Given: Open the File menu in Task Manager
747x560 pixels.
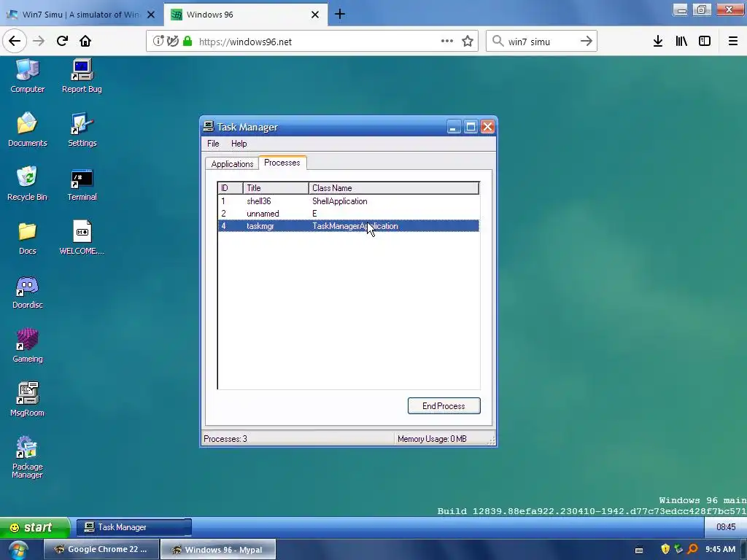Looking at the screenshot, I should (x=213, y=144).
